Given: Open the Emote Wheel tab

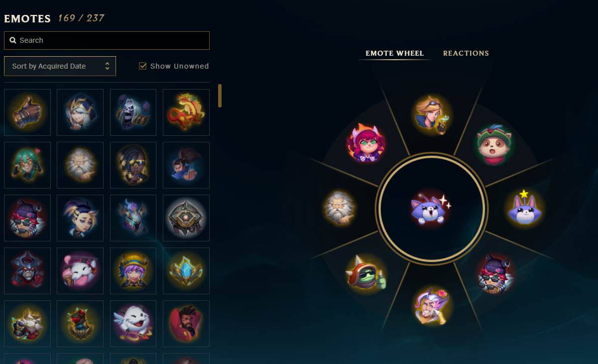Looking at the screenshot, I should [x=395, y=53].
